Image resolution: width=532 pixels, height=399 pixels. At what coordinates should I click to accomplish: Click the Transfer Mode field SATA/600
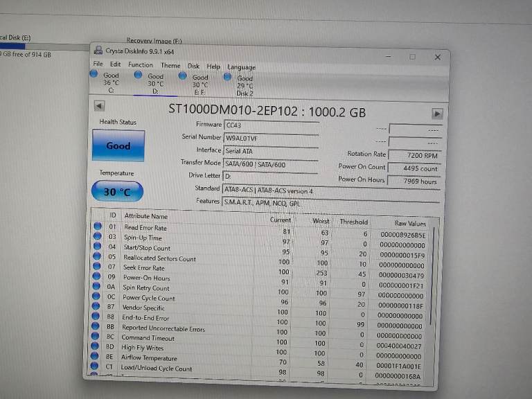[x=270, y=164]
